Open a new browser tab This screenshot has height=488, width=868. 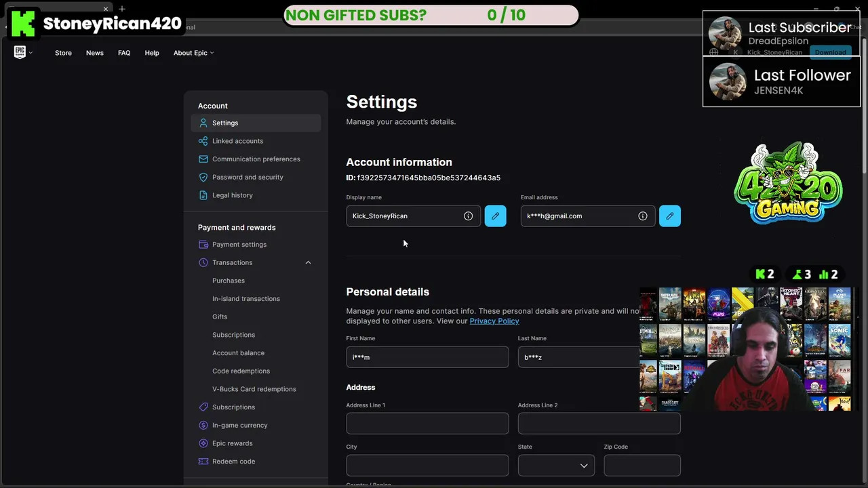coord(122,9)
